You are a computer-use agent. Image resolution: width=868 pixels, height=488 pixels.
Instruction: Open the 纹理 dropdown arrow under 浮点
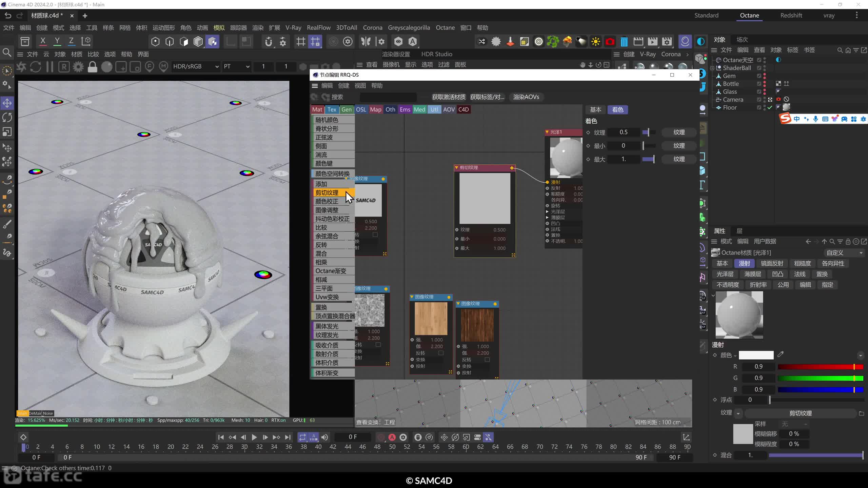click(738, 413)
